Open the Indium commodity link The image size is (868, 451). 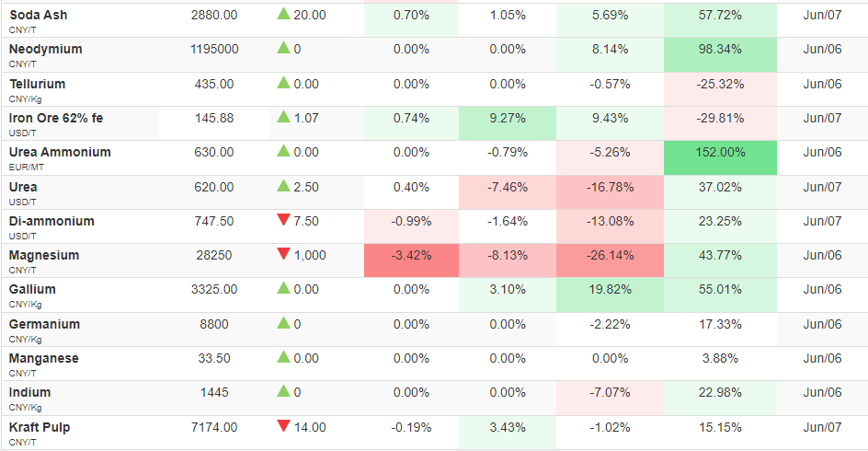(30, 392)
